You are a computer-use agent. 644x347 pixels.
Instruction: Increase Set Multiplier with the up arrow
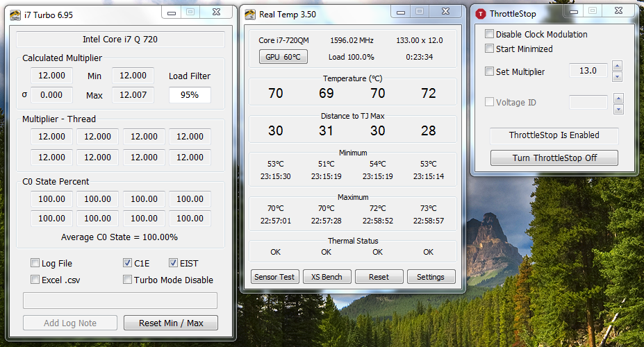coord(618,66)
